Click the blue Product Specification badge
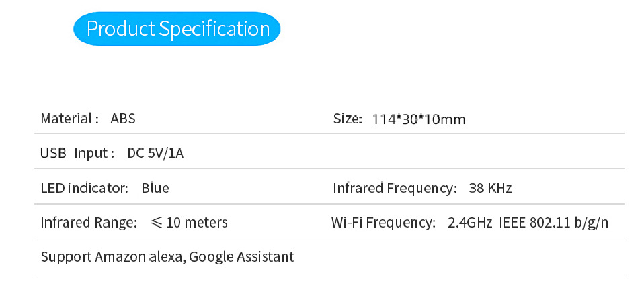 [177, 29]
